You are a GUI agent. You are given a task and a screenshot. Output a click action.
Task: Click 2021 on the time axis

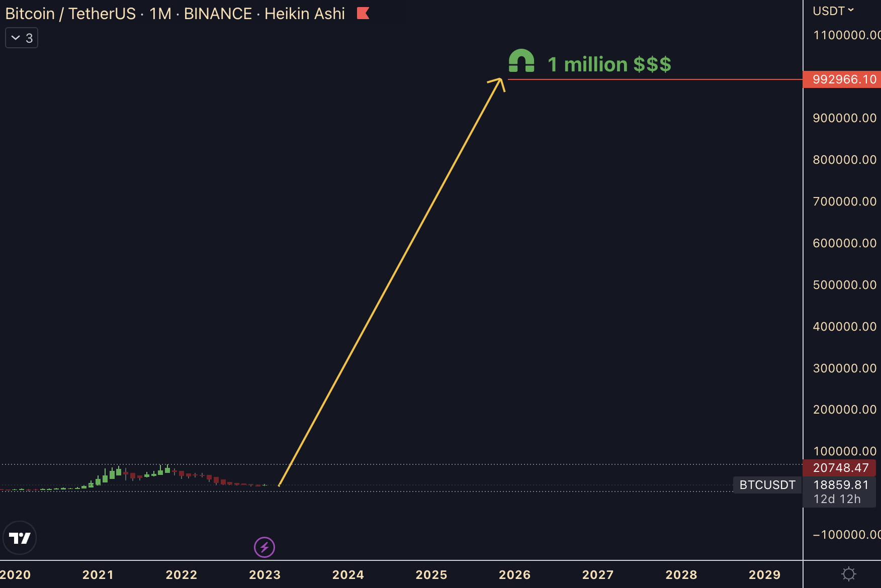tap(98, 574)
